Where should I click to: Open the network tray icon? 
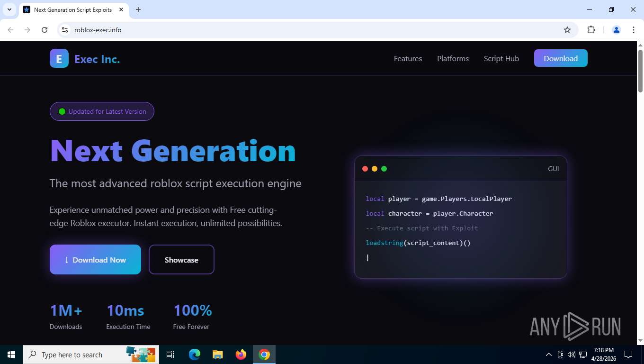[x=583, y=355]
